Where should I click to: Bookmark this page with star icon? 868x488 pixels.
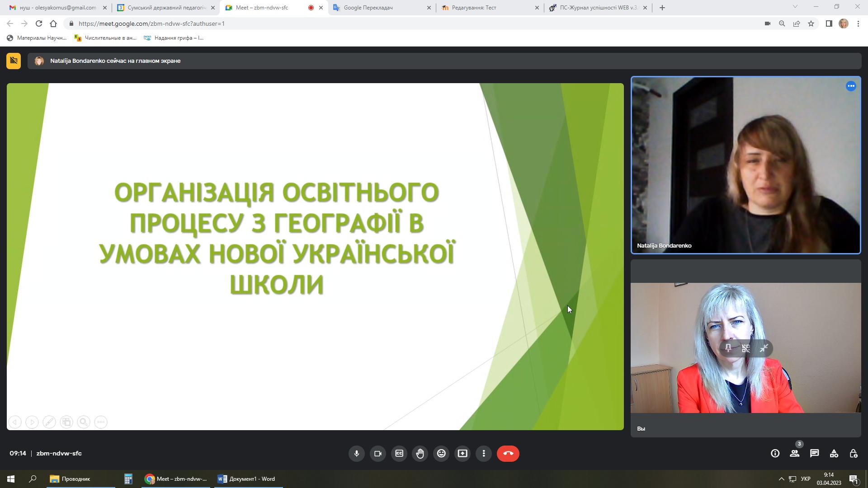pos(811,23)
